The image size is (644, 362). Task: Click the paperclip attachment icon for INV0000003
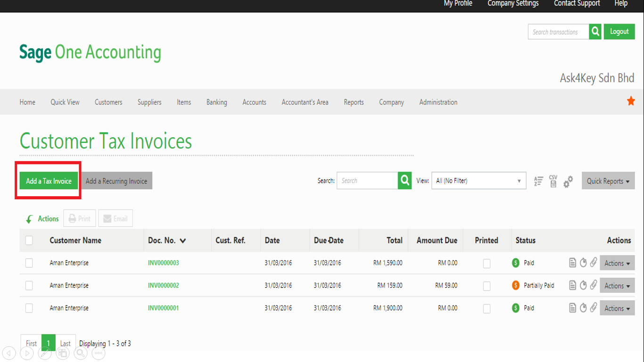coord(594,262)
